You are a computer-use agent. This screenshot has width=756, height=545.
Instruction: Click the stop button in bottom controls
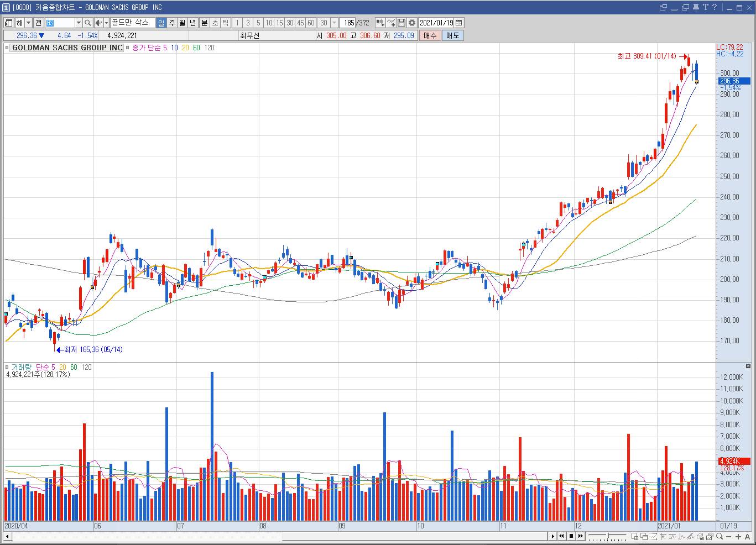click(x=571, y=536)
